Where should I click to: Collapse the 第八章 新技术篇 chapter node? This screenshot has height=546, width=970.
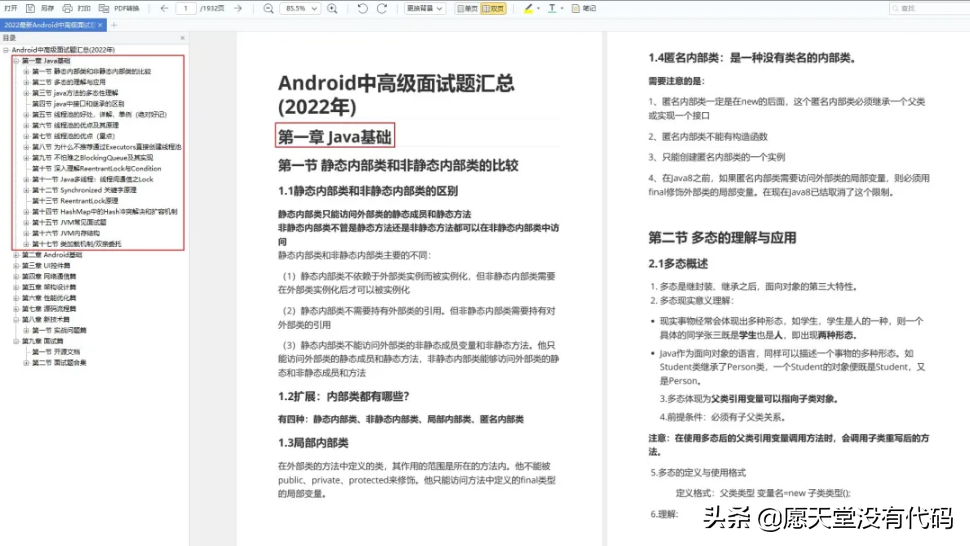16,320
